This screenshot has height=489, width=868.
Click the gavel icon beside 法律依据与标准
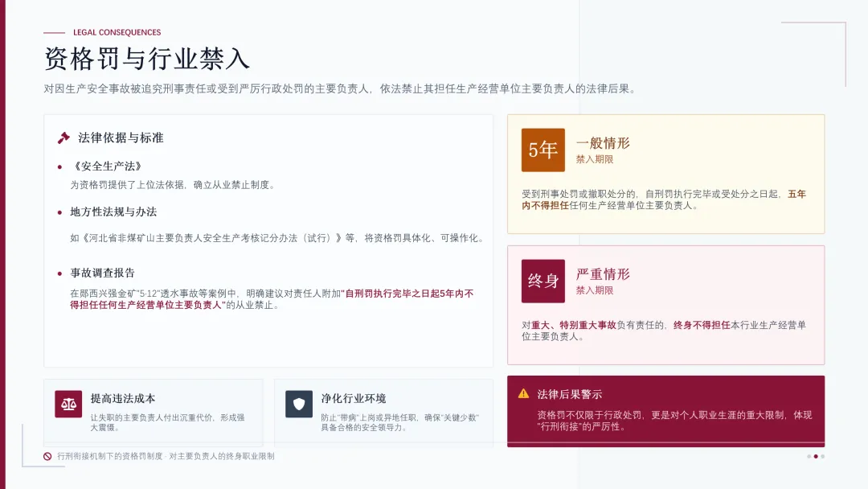click(x=63, y=138)
